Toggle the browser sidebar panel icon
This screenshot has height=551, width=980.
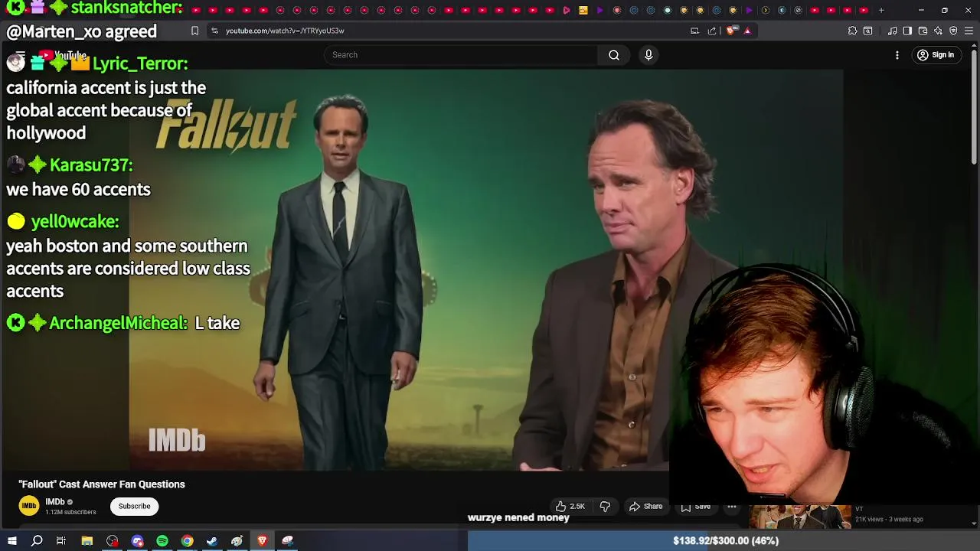tap(907, 31)
